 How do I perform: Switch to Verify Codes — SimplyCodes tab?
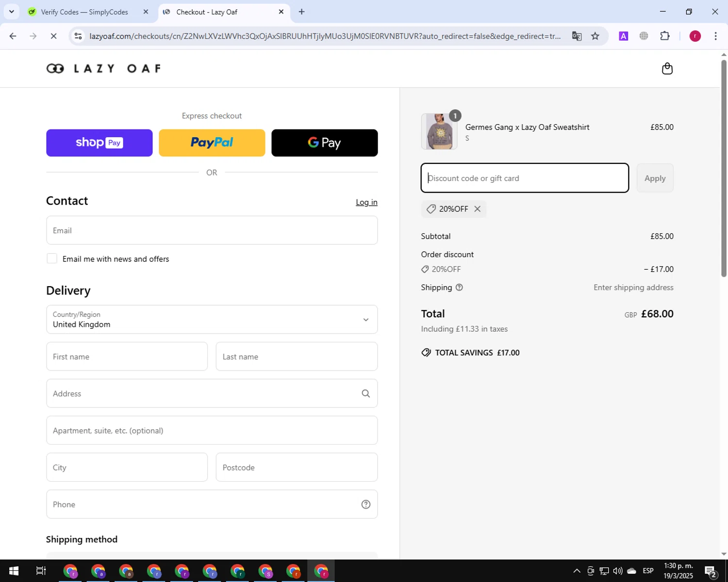[83, 12]
